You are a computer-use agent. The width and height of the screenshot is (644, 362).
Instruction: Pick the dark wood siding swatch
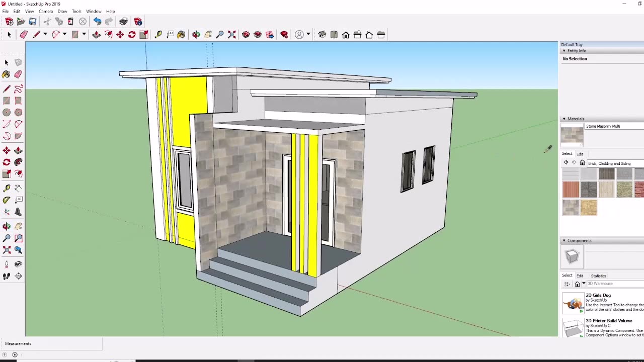tap(606, 173)
